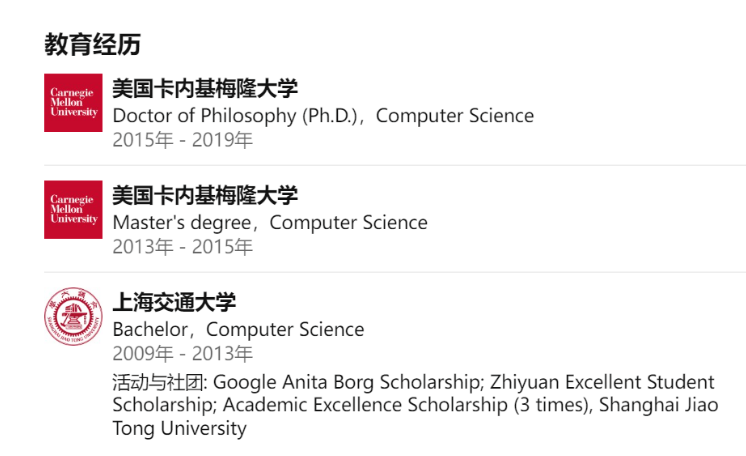Open 美国卡内基梅隆大学 link above the Master's degree

point(205,196)
